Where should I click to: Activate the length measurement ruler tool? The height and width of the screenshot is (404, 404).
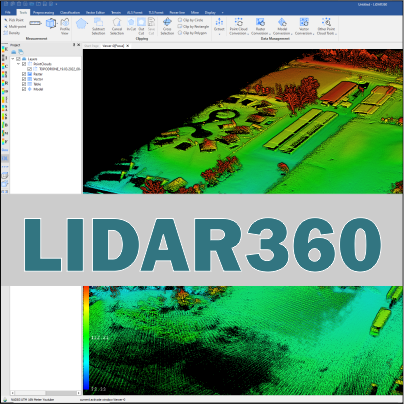(x=35, y=23)
